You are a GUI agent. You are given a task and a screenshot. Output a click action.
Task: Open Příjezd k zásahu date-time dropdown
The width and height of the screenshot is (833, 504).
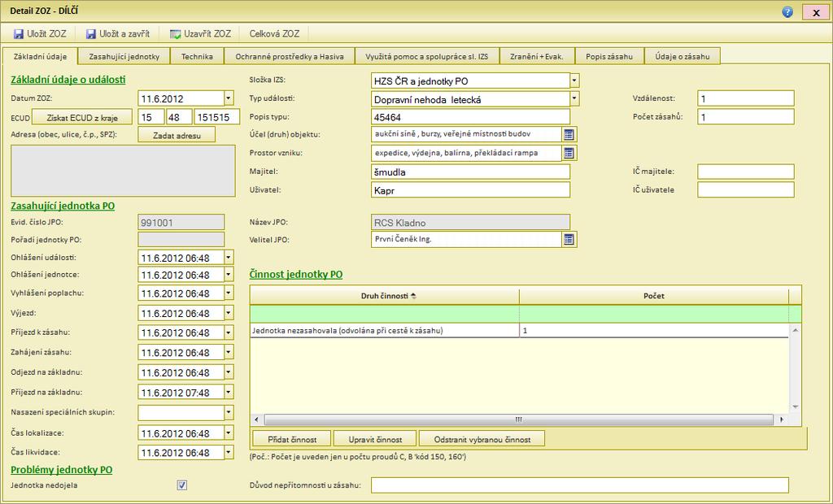(229, 332)
